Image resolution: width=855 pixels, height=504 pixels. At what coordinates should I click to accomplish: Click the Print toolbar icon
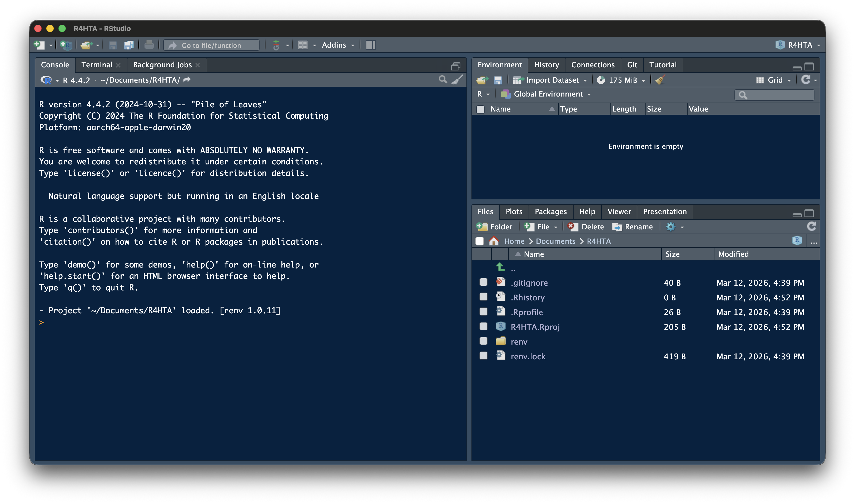click(x=149, y=45)
